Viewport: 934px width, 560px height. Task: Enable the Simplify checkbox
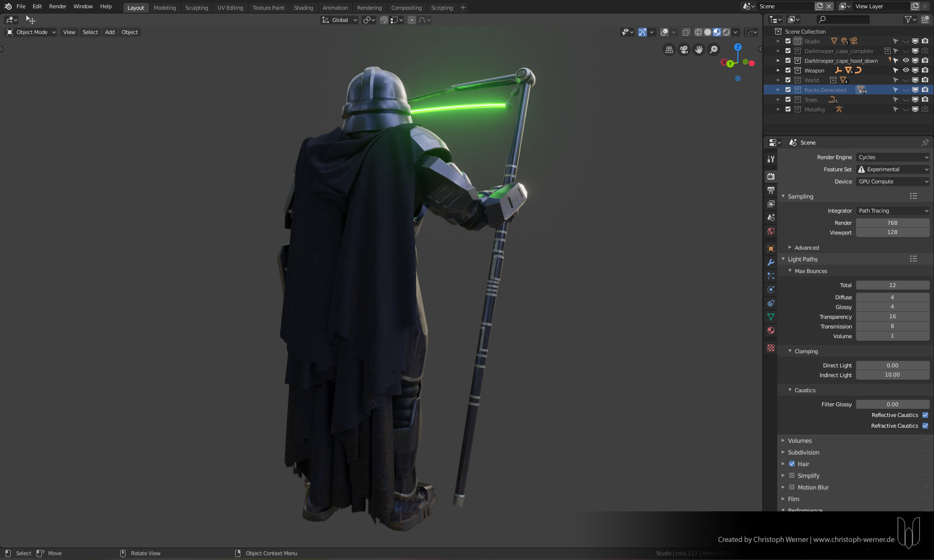[792, 475]
